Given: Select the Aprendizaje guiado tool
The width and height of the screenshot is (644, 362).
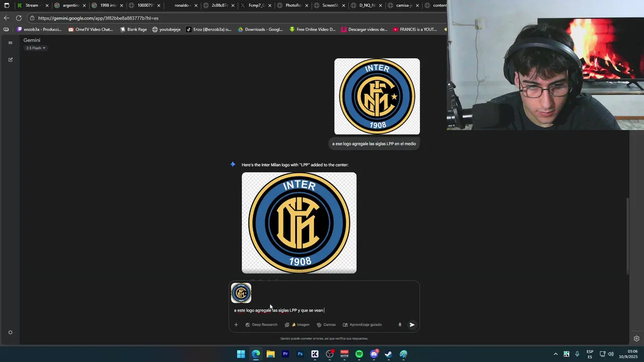Looking at the screenshot, I should pyautogui.click(x=362, y=325).
